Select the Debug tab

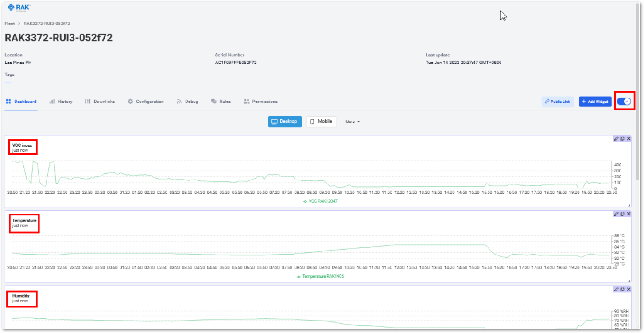187,102
